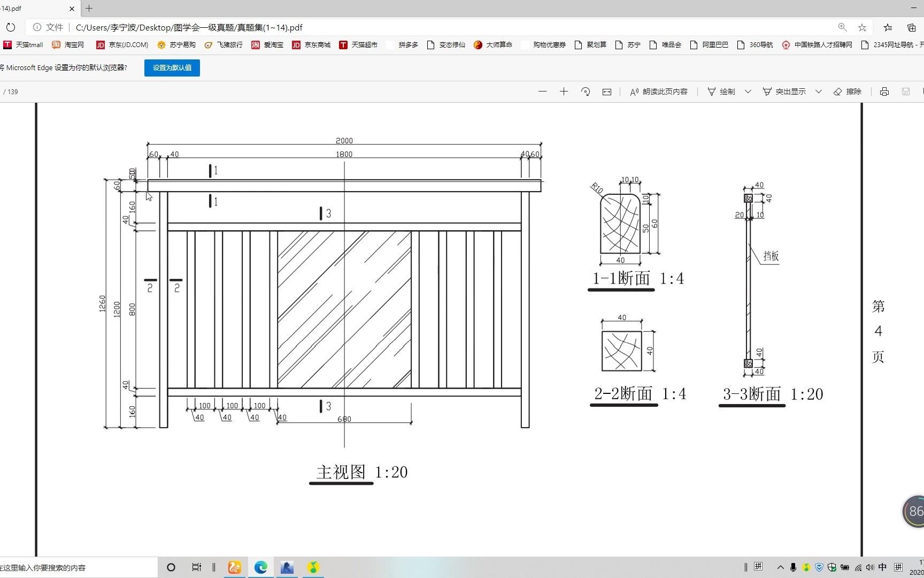This screenshot has height=578, width=924.
Task: Open the 淘宝网 bookmark
Action: pos(68,45)
